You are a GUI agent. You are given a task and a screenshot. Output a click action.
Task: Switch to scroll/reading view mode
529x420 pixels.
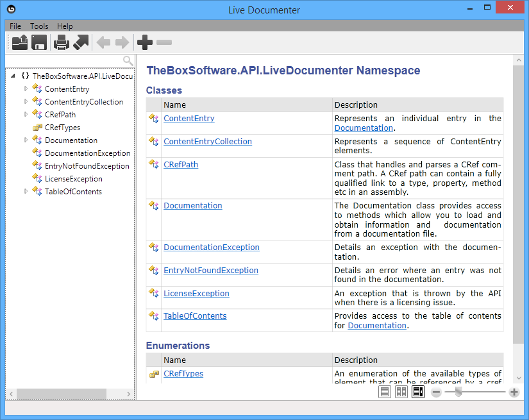coord(418,392)
